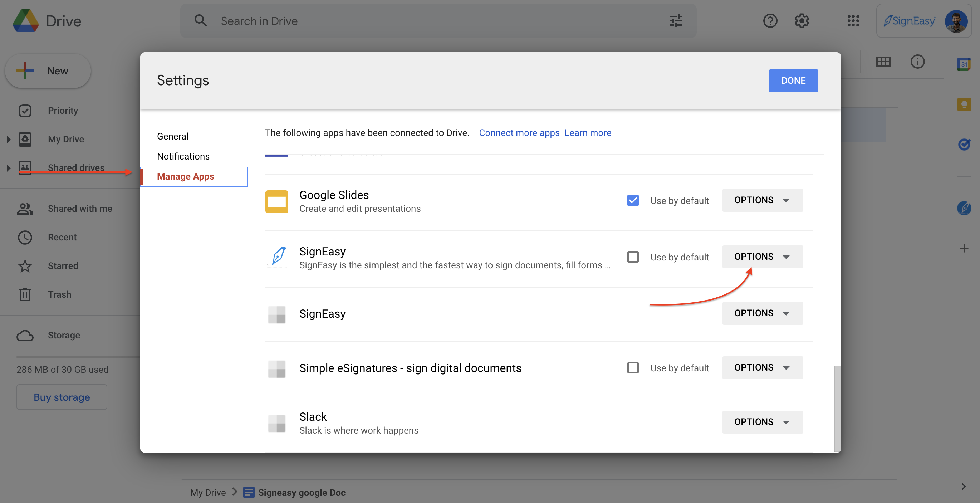Click My Drive in the breadcrumb
980x503 pixels.
[x=208, y=492]
